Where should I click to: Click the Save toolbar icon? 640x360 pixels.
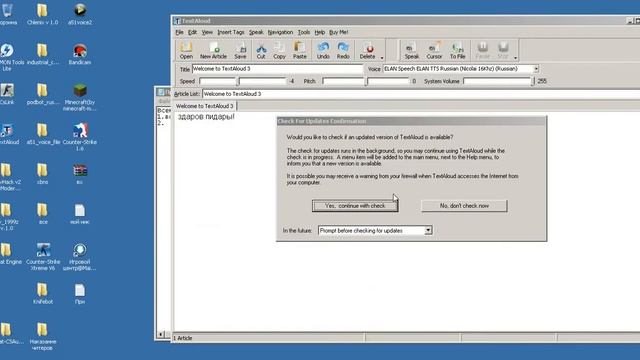240,51
